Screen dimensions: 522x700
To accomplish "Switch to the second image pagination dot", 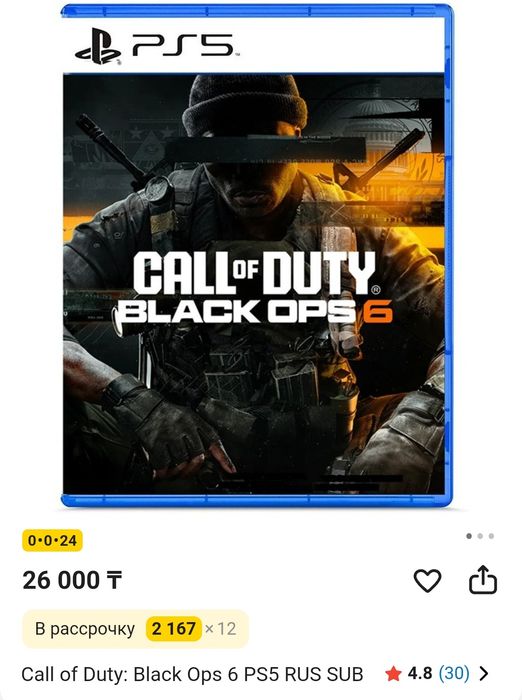I will click(x=480, y=536).
